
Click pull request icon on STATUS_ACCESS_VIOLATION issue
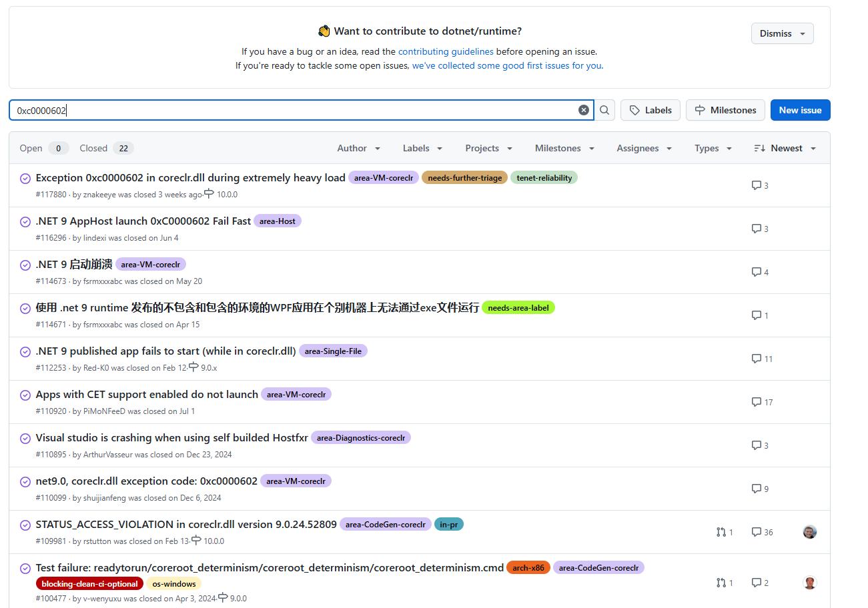coord(721,532)
